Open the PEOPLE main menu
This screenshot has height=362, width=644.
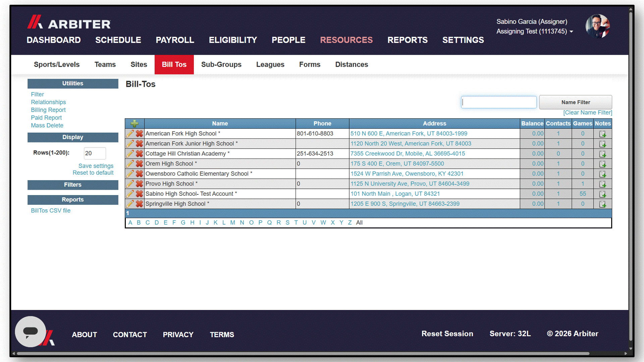288,40
